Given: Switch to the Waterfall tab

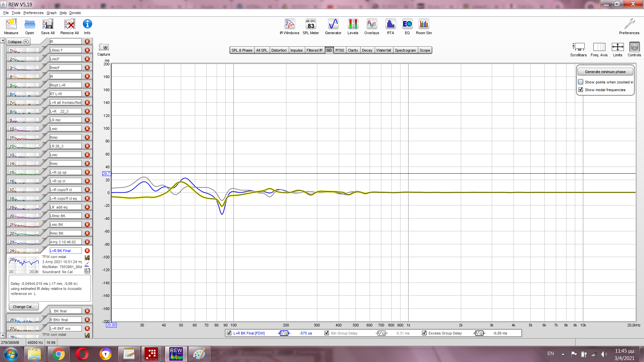Looking at the screenshot, I should coord(383,50).
